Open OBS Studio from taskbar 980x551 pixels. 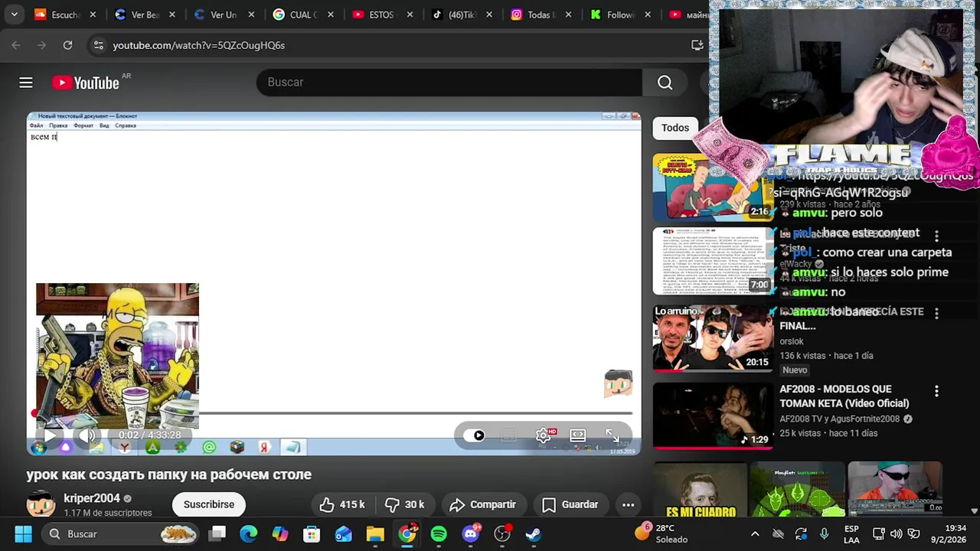[x=502, y=533]
